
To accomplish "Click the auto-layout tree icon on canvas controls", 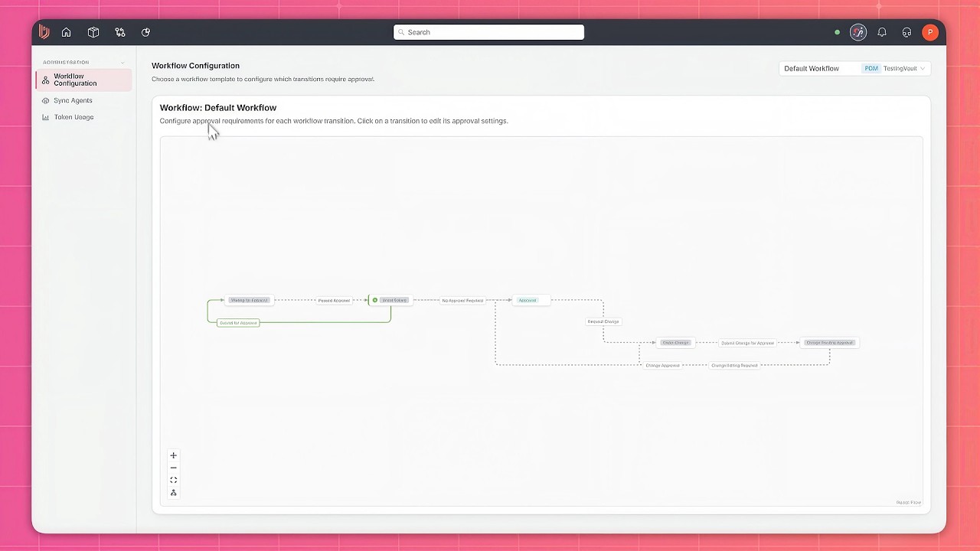I will (174, 492).
